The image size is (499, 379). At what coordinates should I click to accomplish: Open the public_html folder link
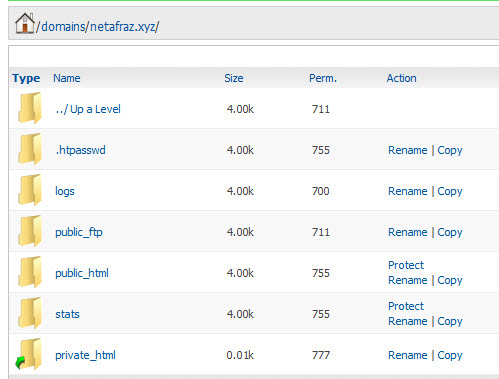(x=82, y=273)
